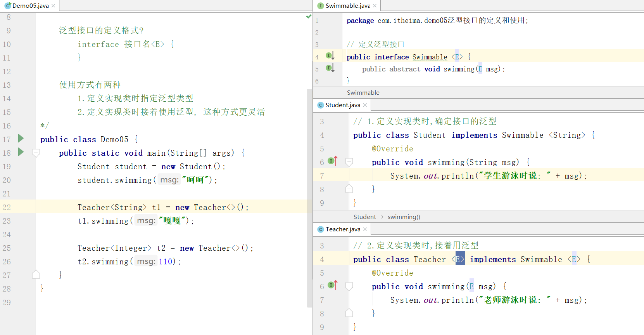The image size is (644, 335).
Task: Click implements-method gutter icon in Student.java
Action: coord(333,161)
